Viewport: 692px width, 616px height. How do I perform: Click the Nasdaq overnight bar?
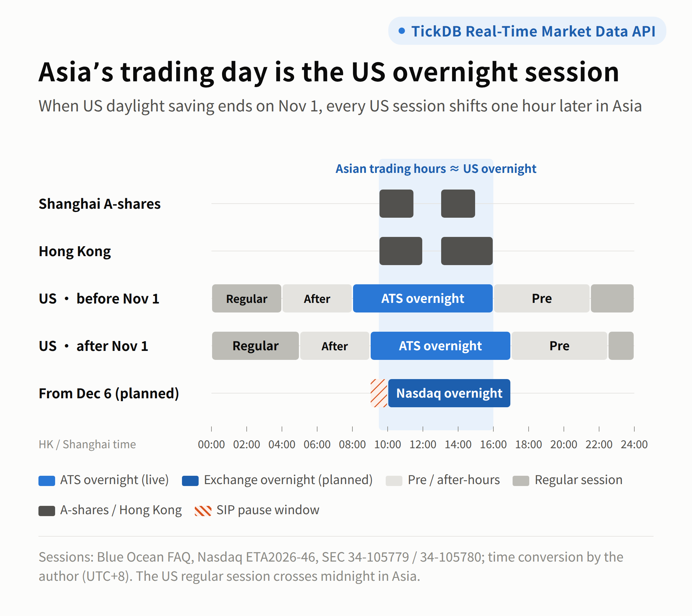[449, 393]
